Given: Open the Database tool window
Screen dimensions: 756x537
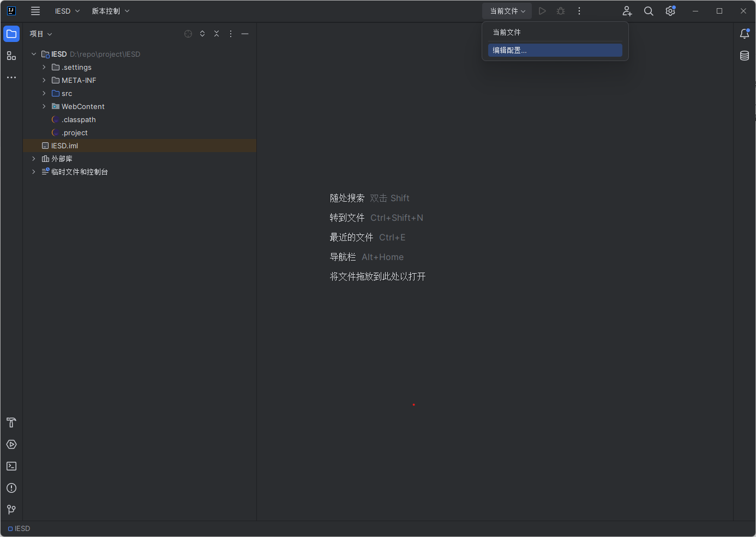Looking at the screenshot, I should [745, 56].
